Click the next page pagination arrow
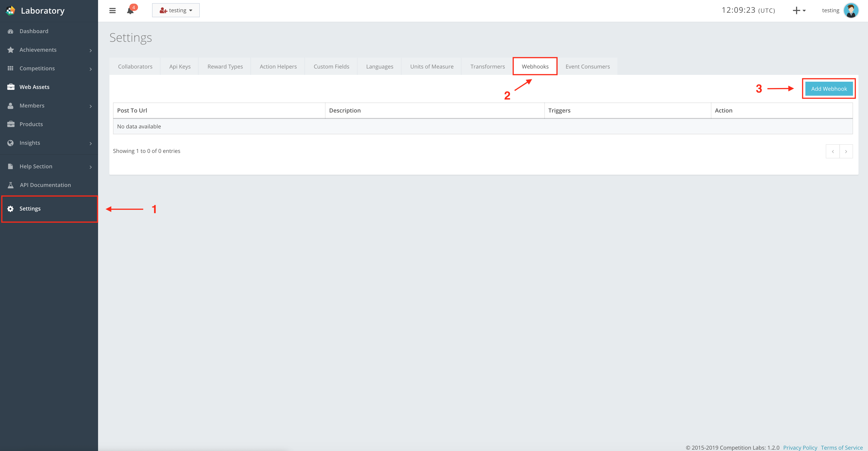 point(846,151)
